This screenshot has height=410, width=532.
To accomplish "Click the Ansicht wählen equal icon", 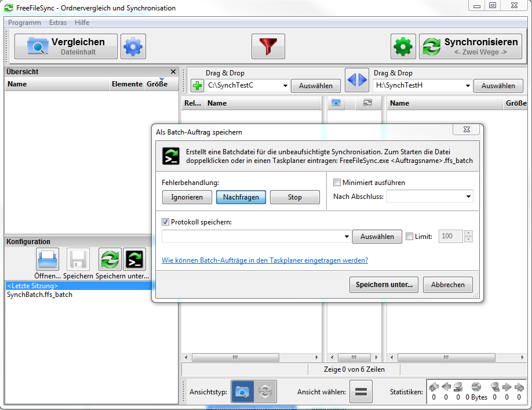I will point(360,391).
